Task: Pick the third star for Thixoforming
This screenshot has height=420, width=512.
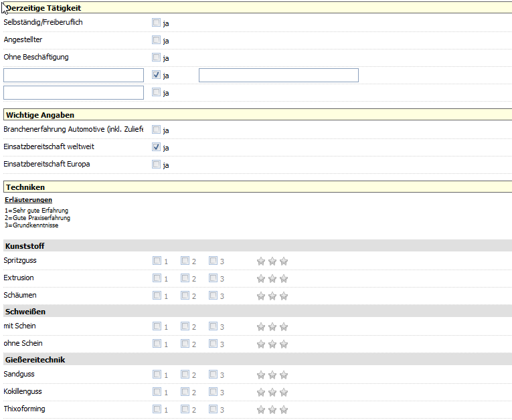Action: (x=284, y=409)
